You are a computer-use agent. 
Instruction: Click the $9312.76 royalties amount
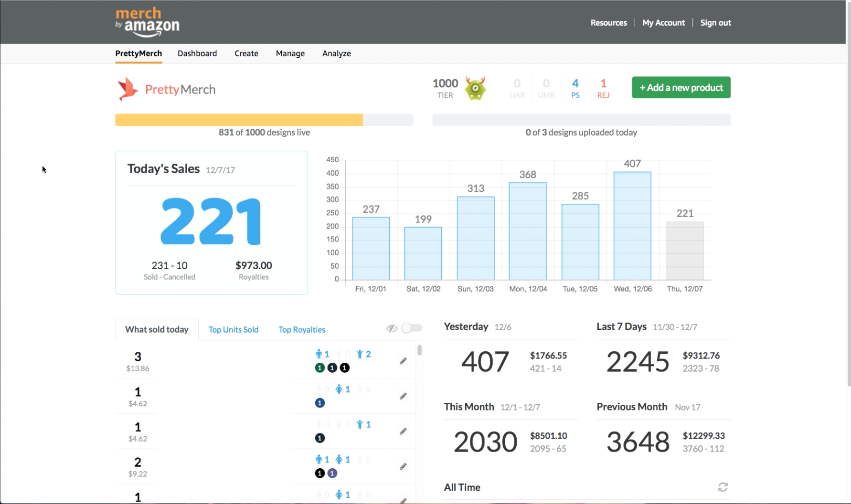pyautogui.click(x=701, y=356)
